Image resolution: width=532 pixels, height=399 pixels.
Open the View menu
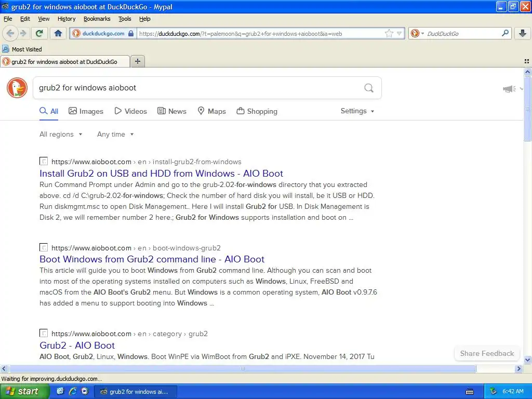[x=44, y=19]
